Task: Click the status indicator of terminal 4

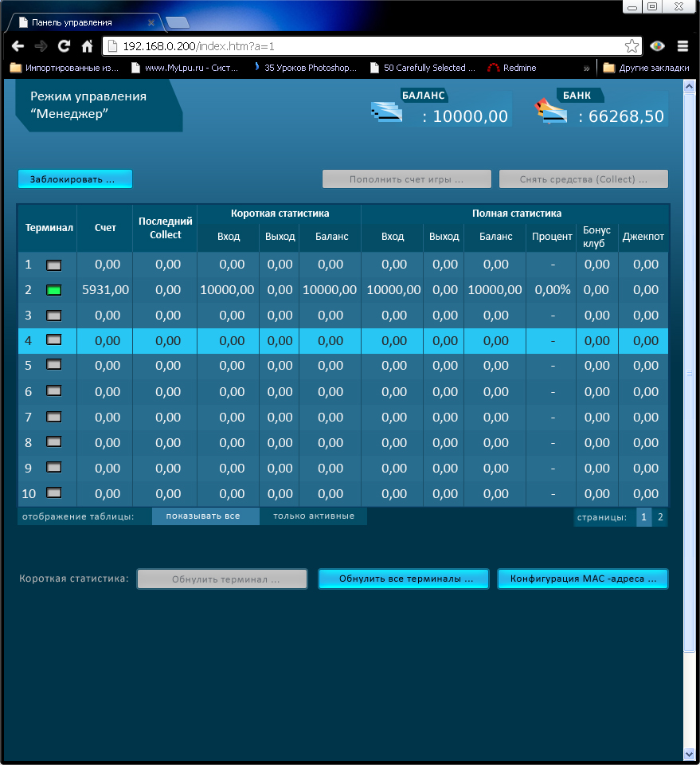Action: coord(53,340)
